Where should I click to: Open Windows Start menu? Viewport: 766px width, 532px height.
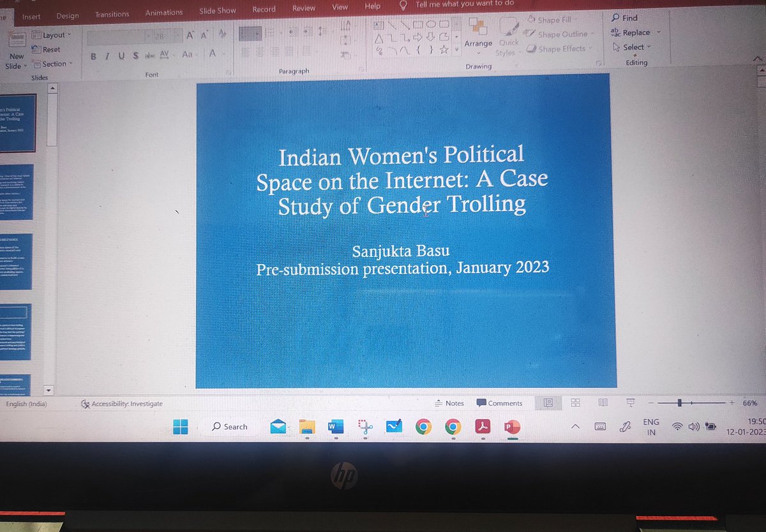pyautogui.click(x=181, y=427)
